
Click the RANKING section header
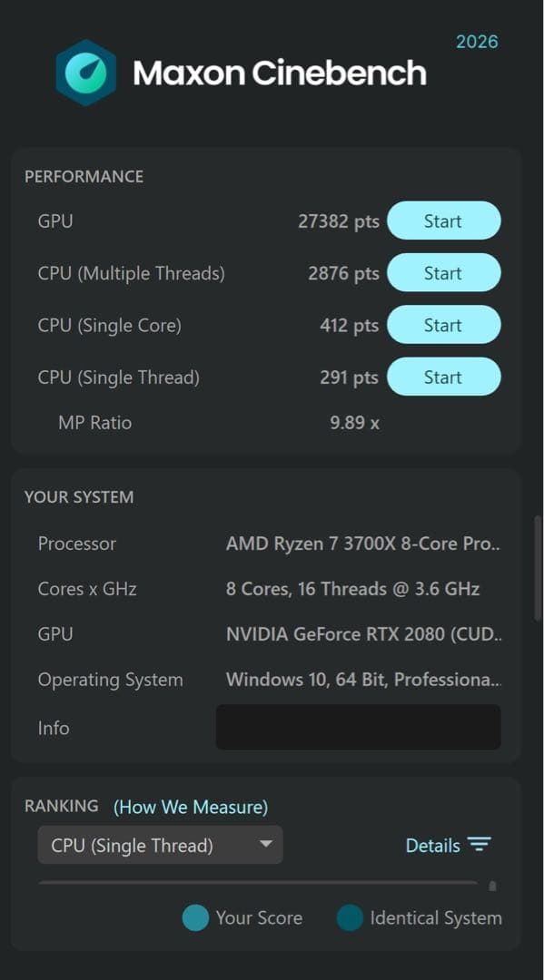[x=62, y=806]
